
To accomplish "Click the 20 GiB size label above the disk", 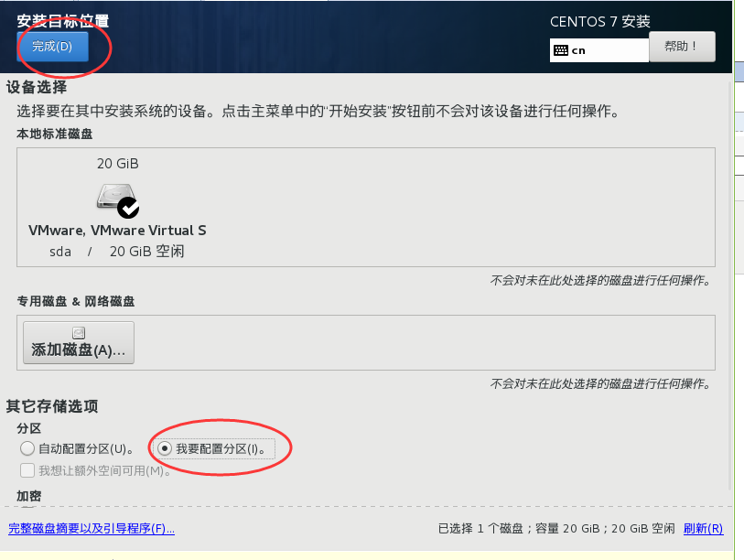I will click(118, 163).
